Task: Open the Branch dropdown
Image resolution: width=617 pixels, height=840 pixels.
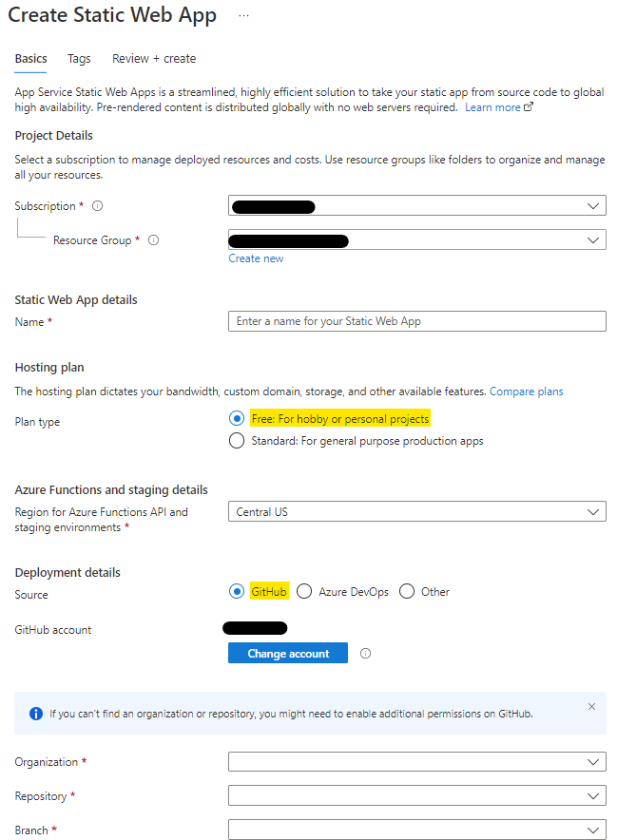Action: (417, 830)
